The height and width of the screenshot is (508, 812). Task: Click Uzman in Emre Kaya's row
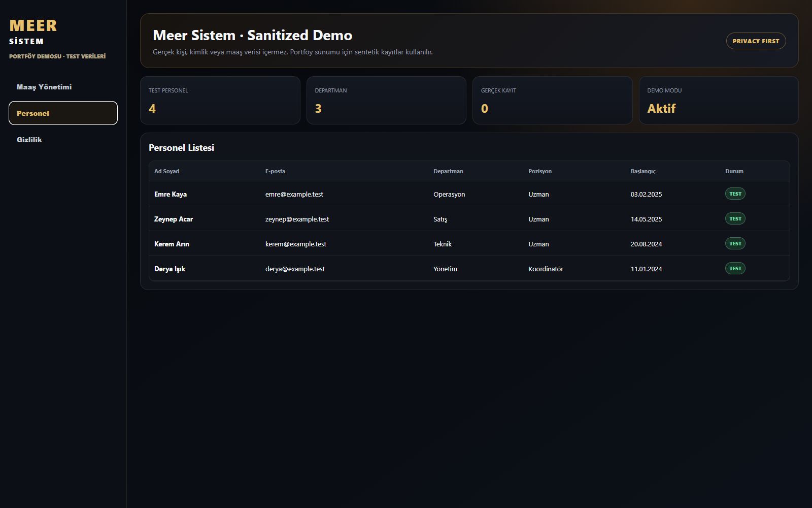point(538,194)
